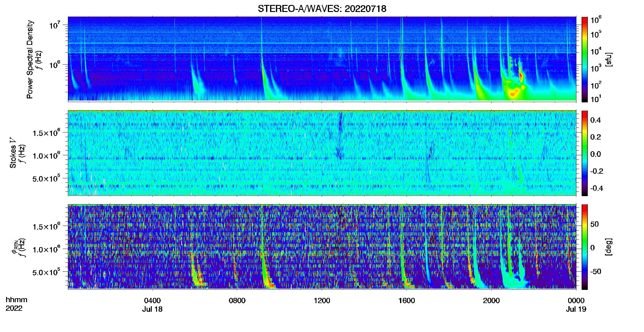
Task: Click the 10^6 label on sfu color bar
Action: [x=596, y=20]
